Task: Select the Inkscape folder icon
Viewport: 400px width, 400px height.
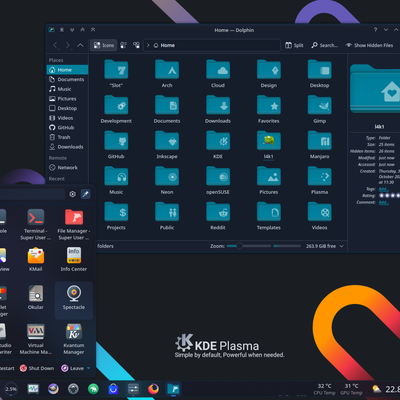Action: tap(167, 141)
